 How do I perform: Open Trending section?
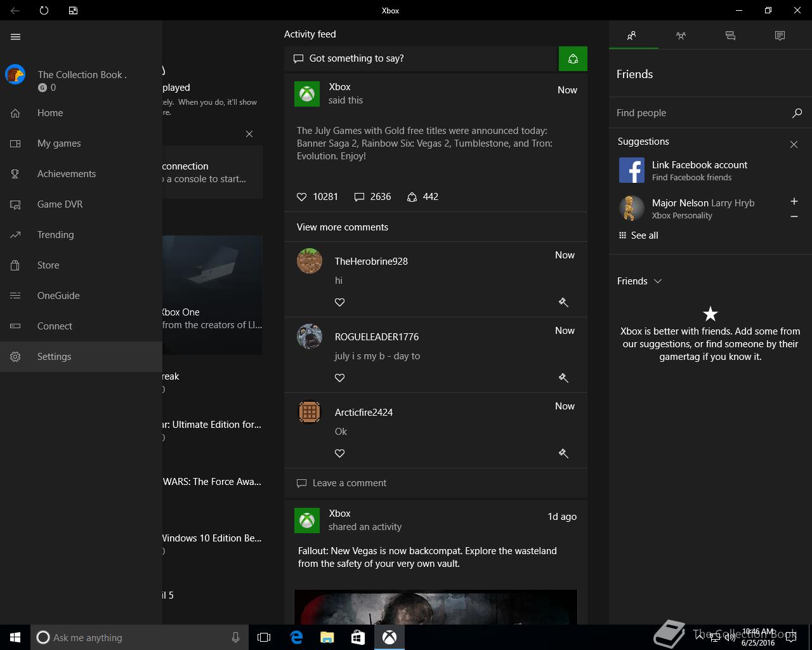tap(81, 235)
